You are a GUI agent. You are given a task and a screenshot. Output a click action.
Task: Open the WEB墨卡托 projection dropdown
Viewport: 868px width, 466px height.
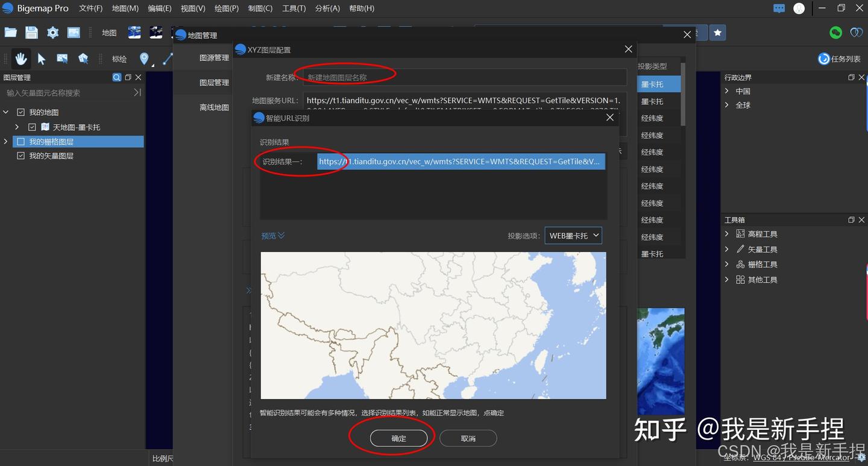point(573,235)
